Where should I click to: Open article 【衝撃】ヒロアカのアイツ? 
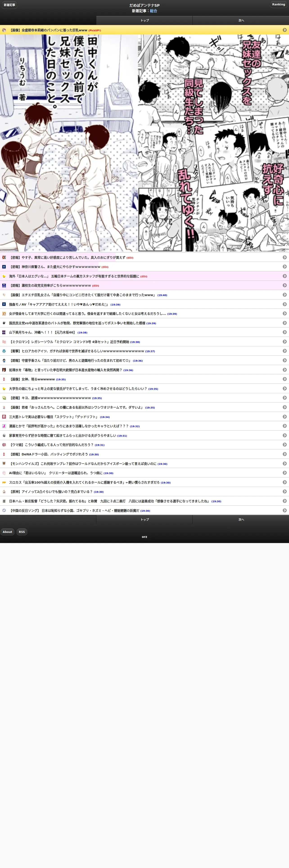[x=144, y=351]
